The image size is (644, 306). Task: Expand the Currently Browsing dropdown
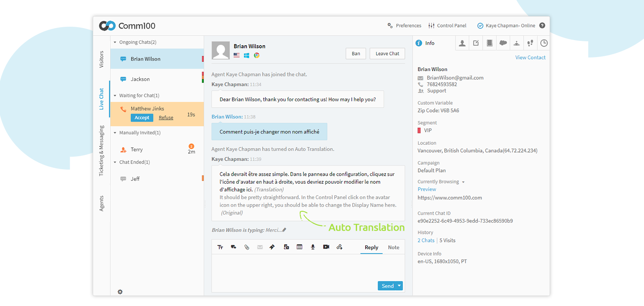[x=463, y=182]
